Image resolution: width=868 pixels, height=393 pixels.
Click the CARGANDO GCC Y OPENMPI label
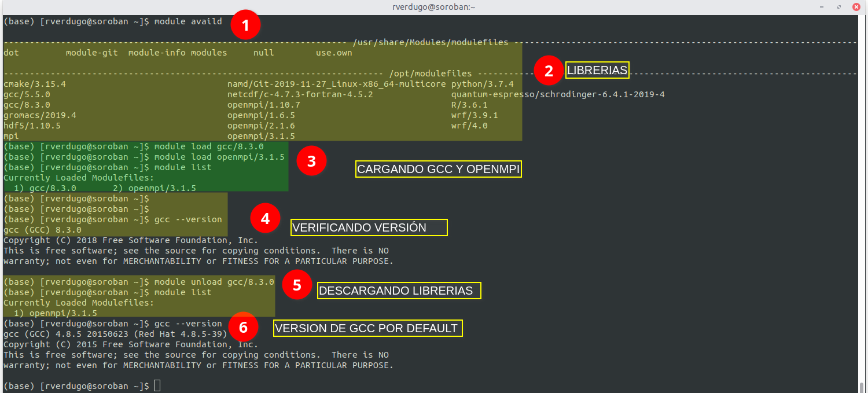[438, 168]
